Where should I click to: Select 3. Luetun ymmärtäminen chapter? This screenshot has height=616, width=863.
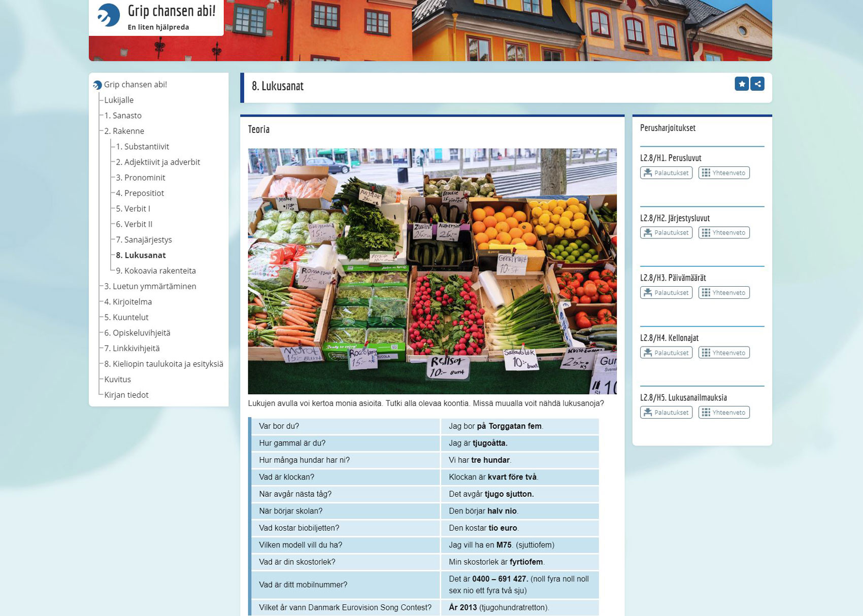click(150, 286)
